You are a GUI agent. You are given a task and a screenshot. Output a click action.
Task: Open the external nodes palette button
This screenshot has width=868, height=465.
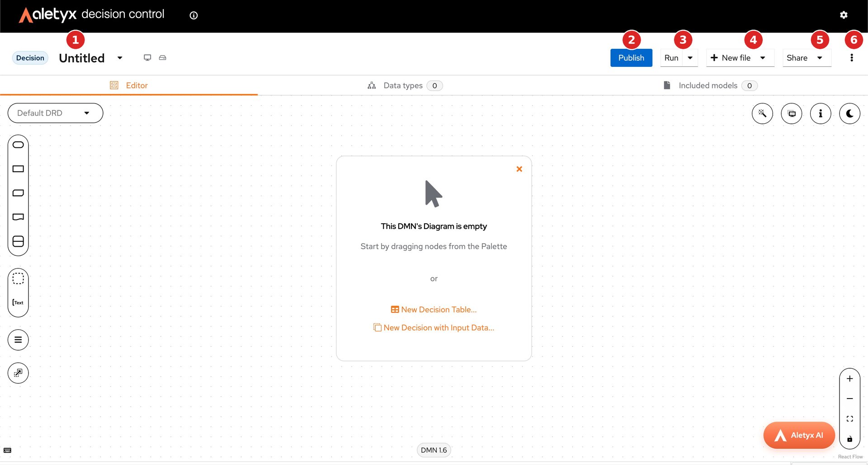tap(18, 373)
